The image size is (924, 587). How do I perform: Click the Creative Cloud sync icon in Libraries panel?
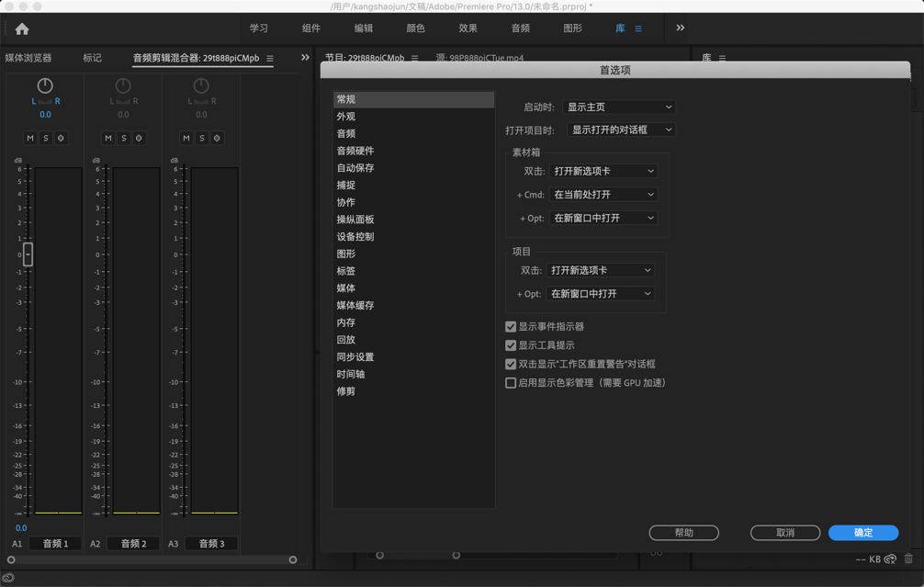click(x=889, y=559)
